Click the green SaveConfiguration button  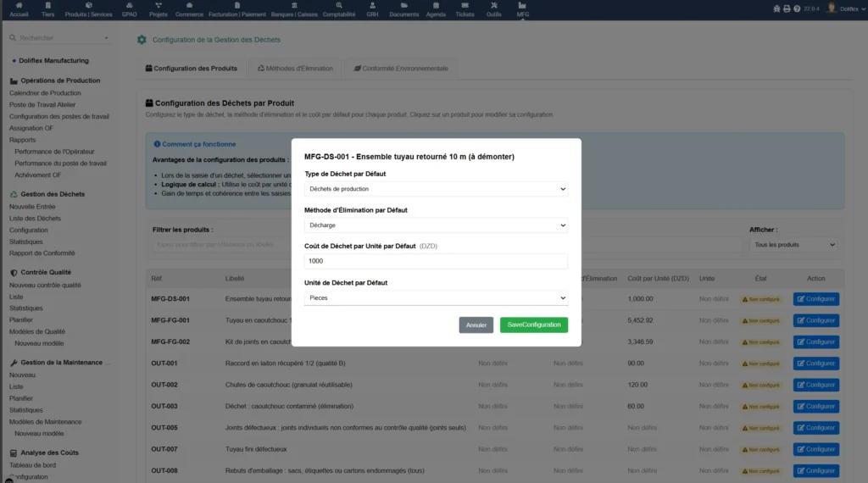pos(534,325)
